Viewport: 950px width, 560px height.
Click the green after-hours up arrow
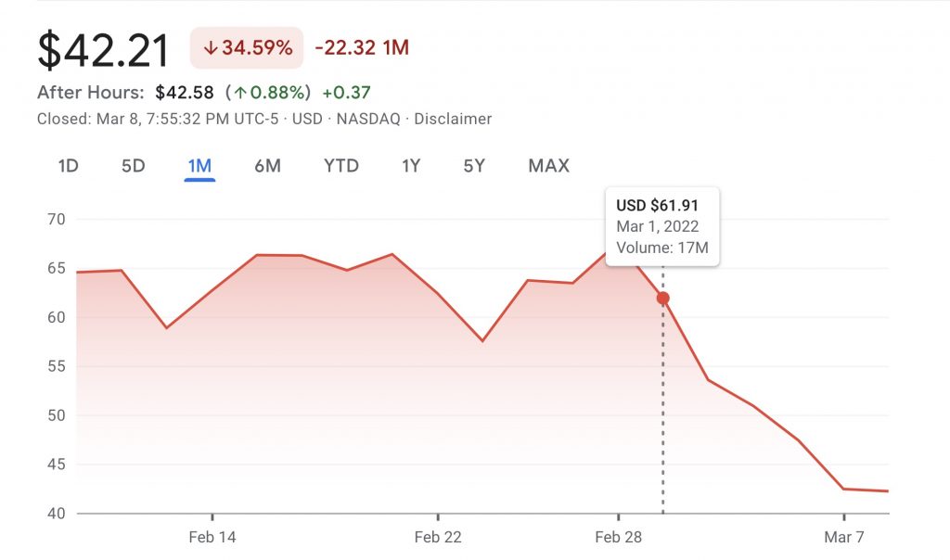pyautogui.click(x=239, y=93)
